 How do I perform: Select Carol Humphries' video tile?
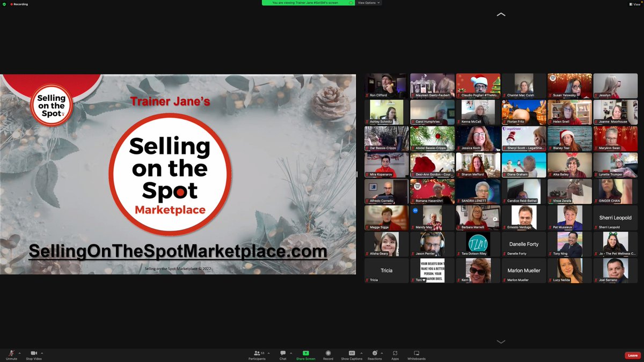[433, 112]
